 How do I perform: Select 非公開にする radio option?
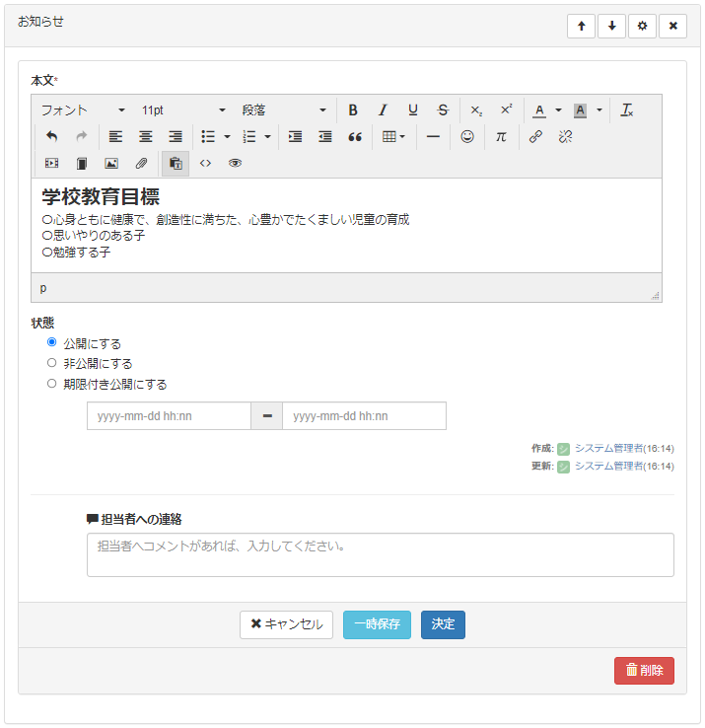[52, 363]
